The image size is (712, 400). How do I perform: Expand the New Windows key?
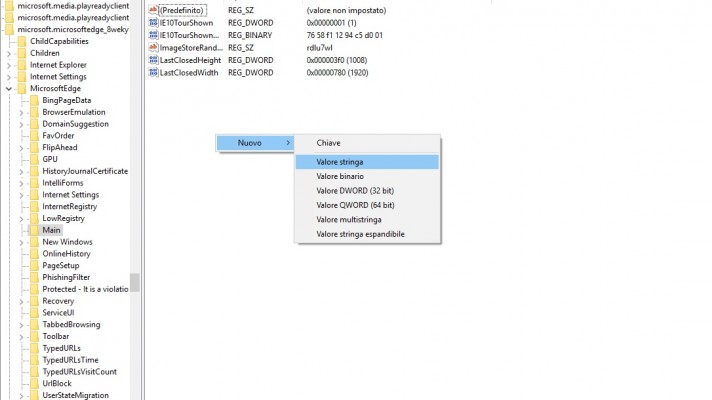click(21, 242)
